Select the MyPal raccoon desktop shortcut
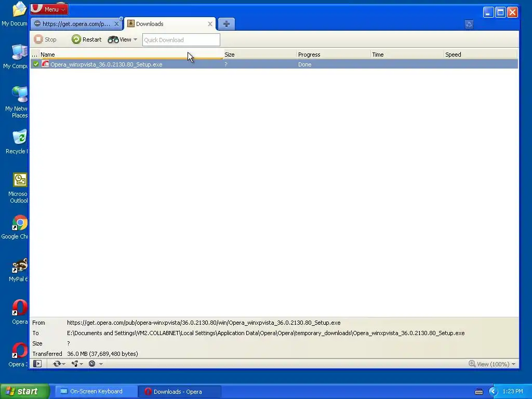532x399 pixels. point(19,270)
